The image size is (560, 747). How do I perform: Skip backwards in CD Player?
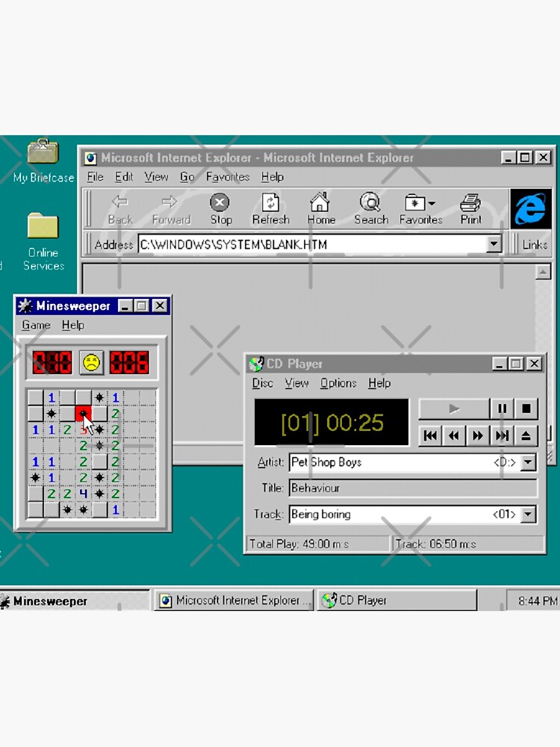(454, 436)
